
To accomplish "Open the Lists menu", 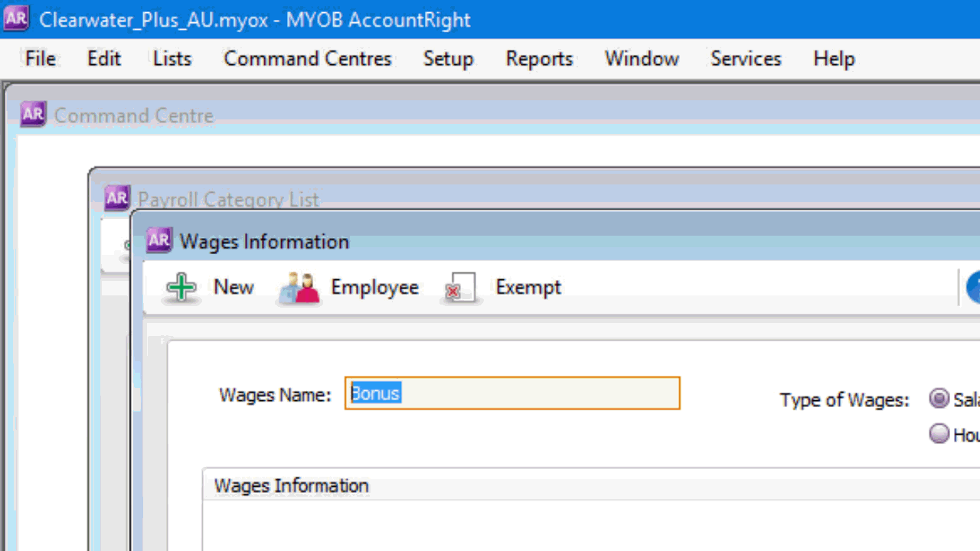I will click(x=171, y=59).
